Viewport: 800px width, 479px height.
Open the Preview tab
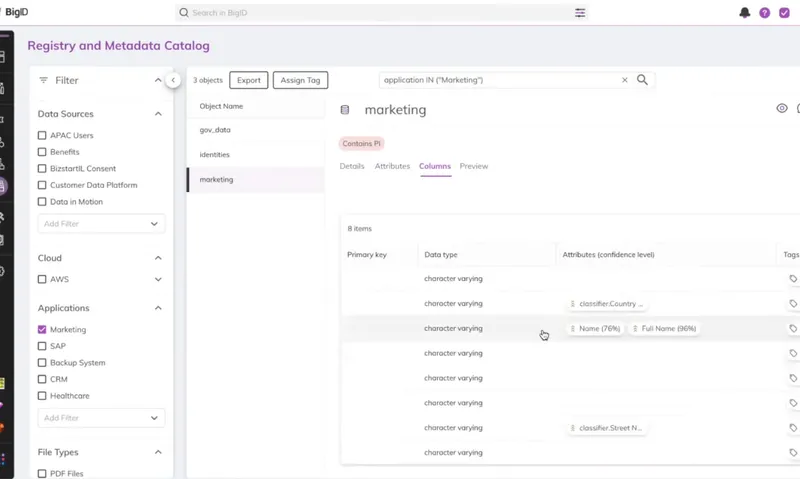(474, 166)
